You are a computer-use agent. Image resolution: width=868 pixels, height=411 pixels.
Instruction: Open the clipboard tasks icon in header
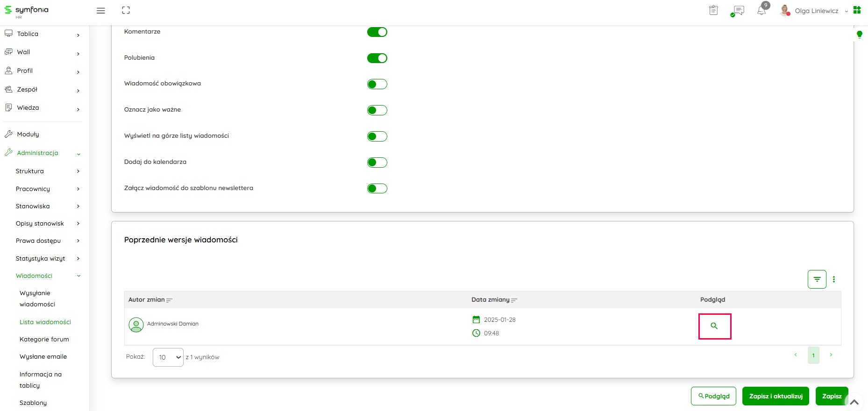click(x=713, y=10)
